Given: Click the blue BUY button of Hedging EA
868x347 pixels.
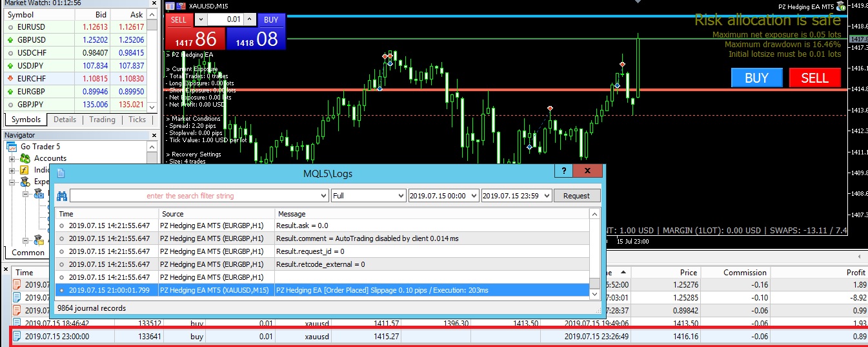Looking at the screenshot, I should pyautogui.click(x=756, y=78).
